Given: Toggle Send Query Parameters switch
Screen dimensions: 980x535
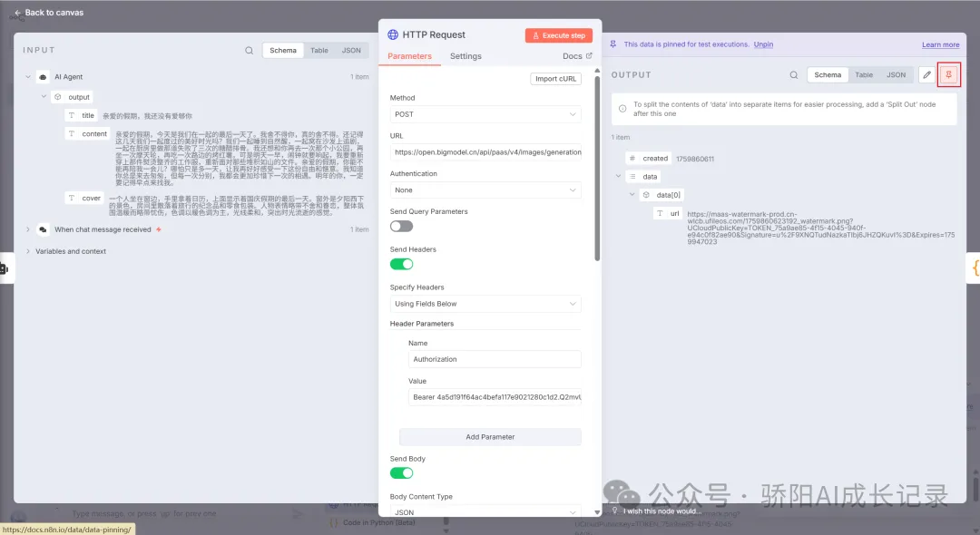Looking at the screenshot, I should tap(401, 226).
